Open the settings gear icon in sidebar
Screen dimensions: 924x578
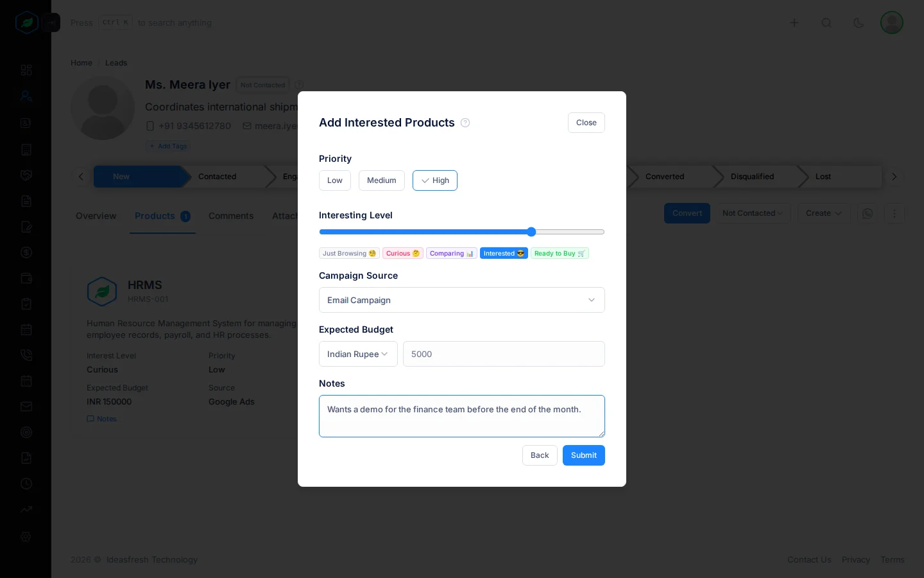[26, 537]
